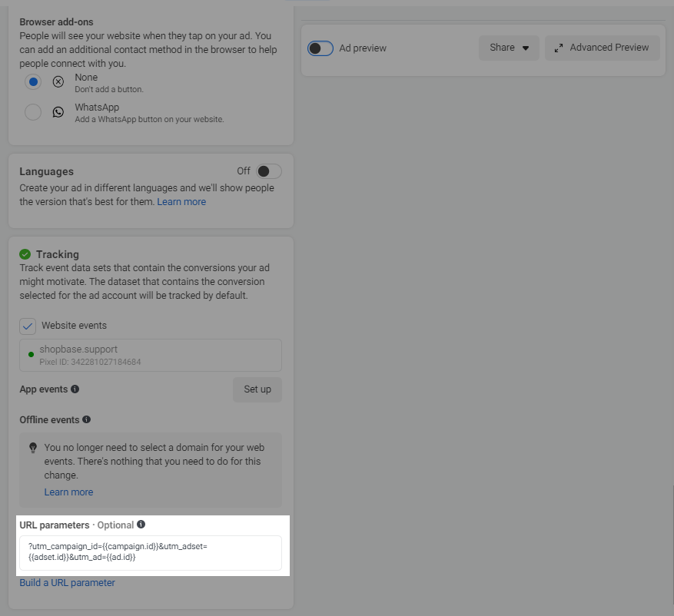Click the URL parameters info icon

(141, 525)
